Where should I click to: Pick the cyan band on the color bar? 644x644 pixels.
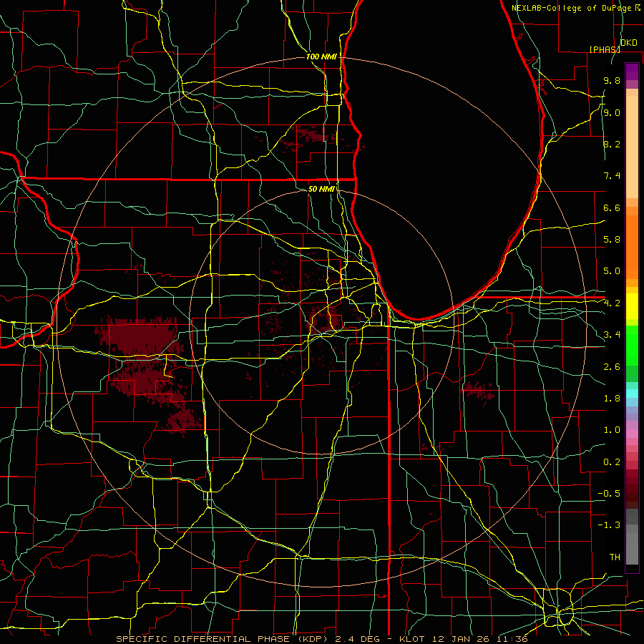(632, 394)
